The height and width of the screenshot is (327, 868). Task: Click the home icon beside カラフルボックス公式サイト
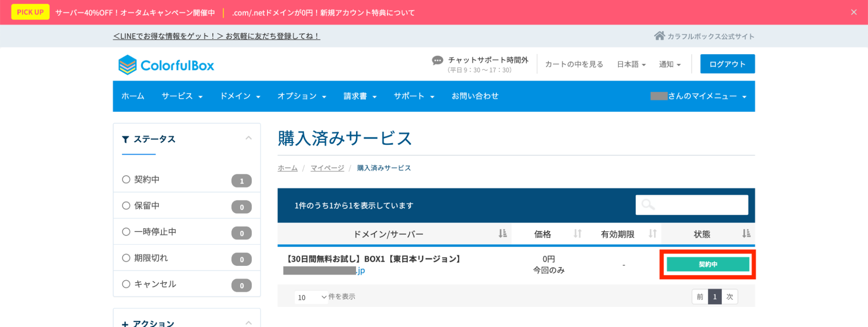[659, 36]
